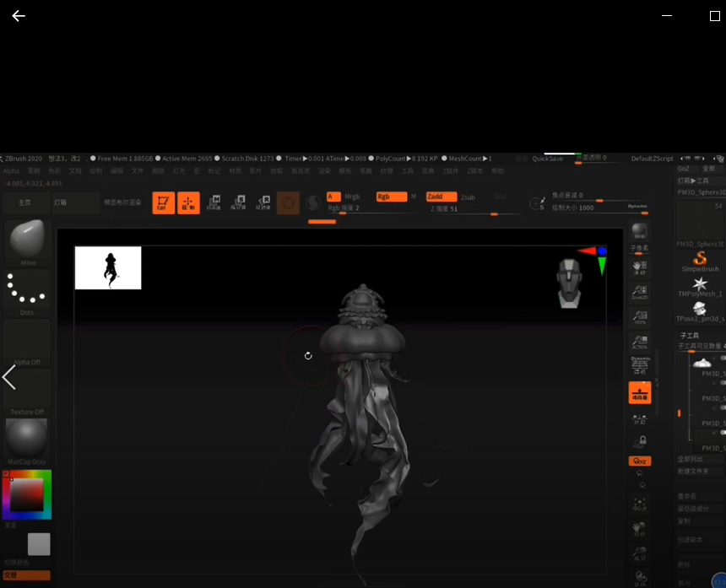
Task: Toggle the Rgb paint mode
Action: pos(391,197)
